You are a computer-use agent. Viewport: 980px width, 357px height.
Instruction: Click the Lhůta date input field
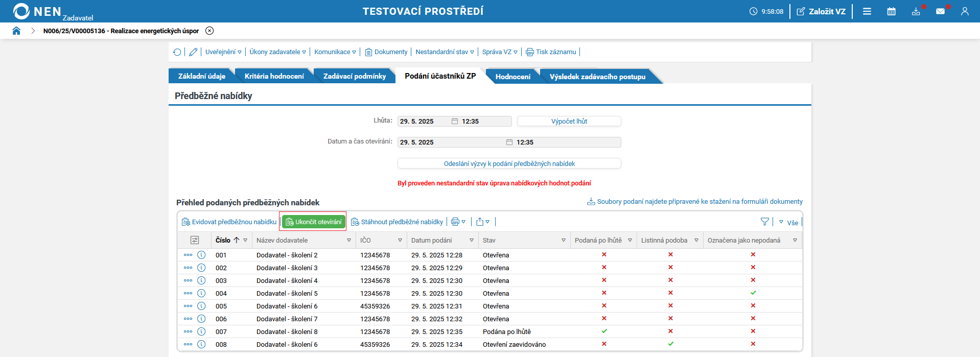point(424,122)
